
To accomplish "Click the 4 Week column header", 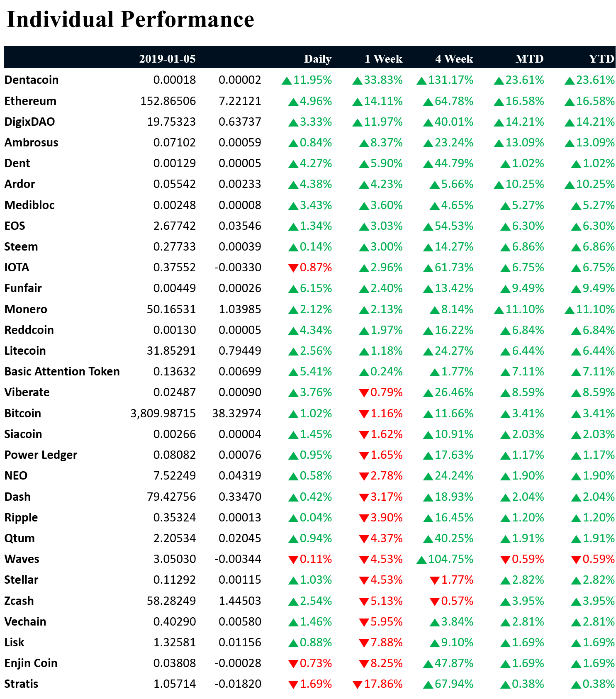I will pos(454,59).
